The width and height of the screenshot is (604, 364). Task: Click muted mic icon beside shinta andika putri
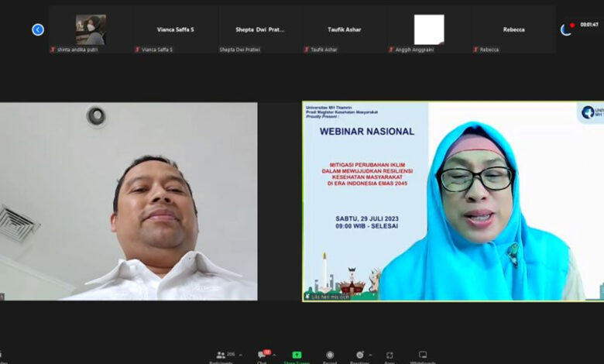tap(53, 50)
